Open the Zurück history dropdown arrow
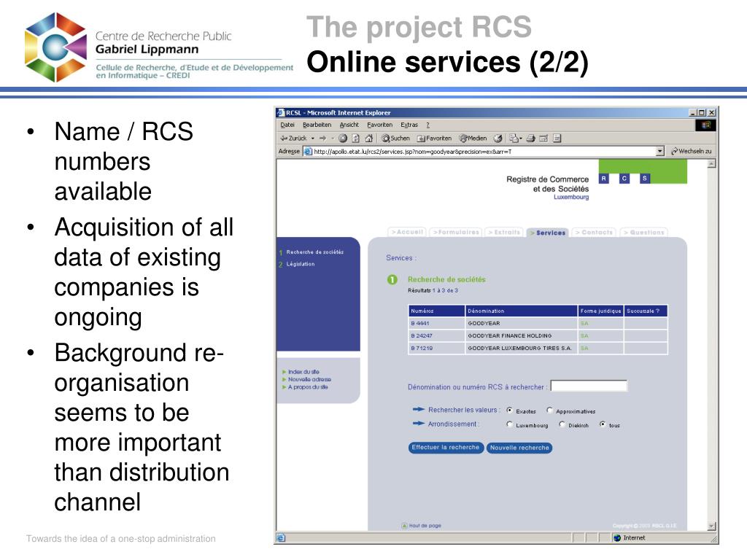This screenshot has height=560, width=747. (313, 138)
